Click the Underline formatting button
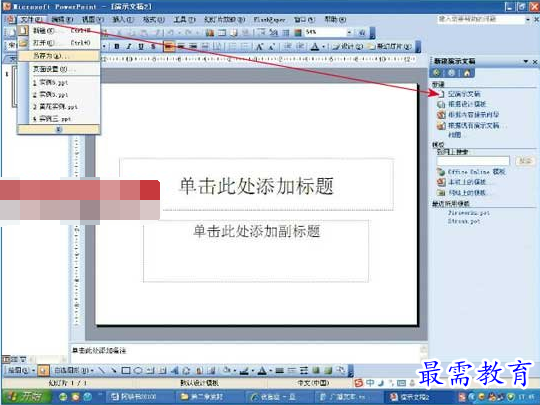540x405 pixels. (141, 46)
